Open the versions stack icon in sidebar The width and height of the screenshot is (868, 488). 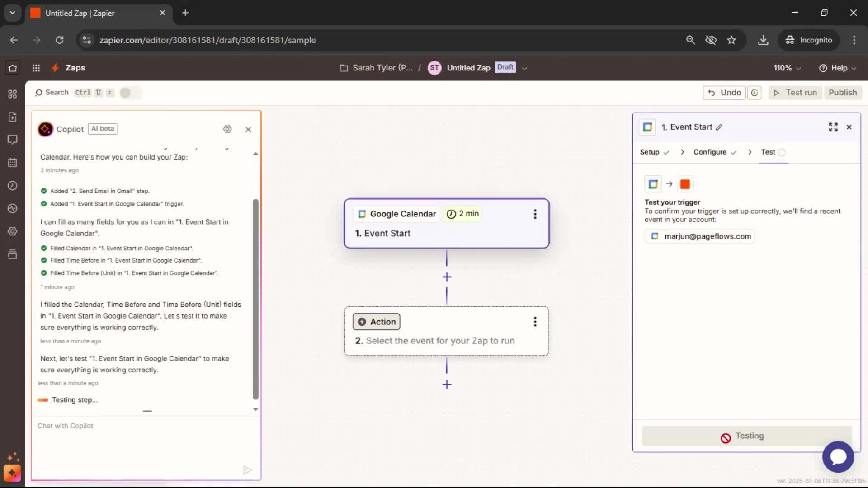coord(13,254)
